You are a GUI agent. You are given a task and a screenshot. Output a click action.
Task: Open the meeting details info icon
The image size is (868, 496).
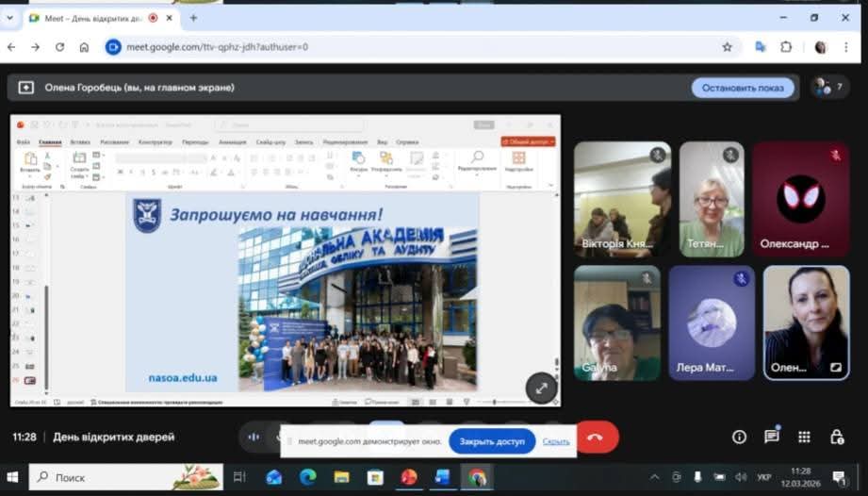pos(739,437)
